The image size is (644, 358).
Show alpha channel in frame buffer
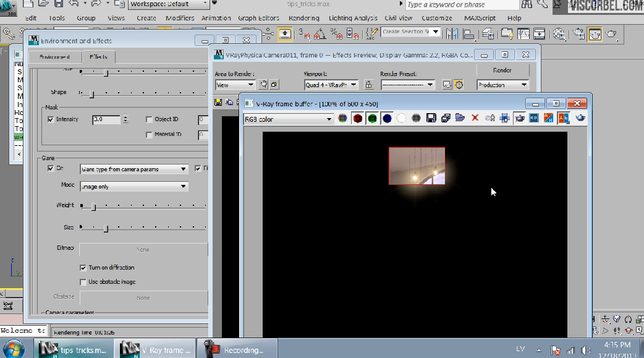[x=401, y=119]
